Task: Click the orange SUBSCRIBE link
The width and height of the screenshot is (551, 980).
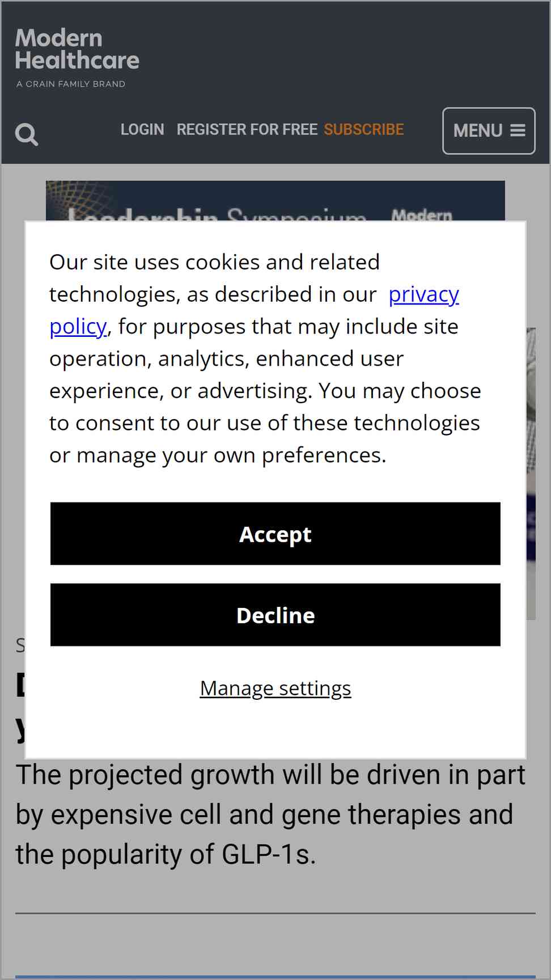Action: pyautogui.click(x=364, y=130)
